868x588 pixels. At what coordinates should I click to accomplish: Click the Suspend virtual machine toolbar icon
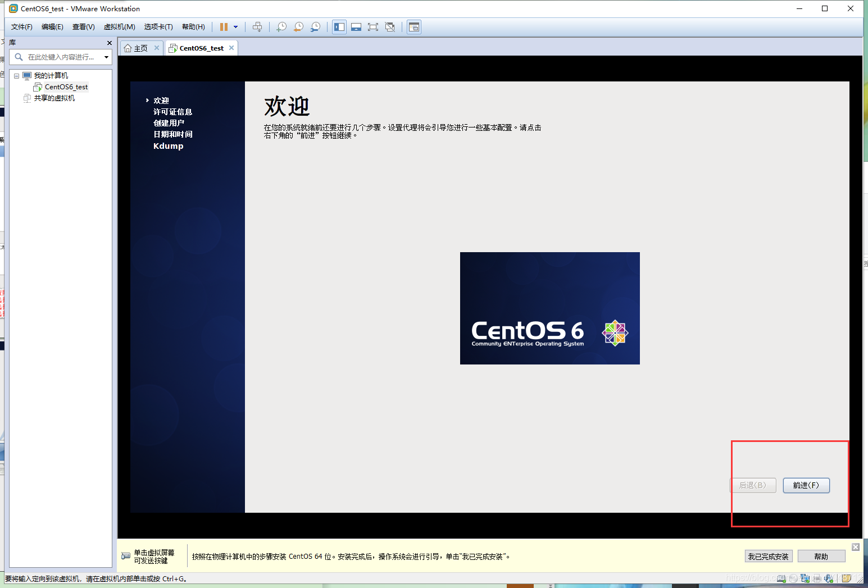pos(224,26)
